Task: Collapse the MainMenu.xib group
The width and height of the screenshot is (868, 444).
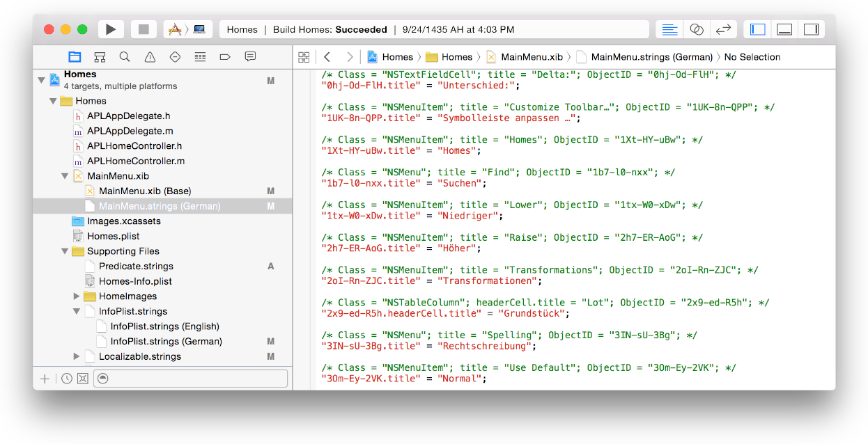Action: (64, 176)
